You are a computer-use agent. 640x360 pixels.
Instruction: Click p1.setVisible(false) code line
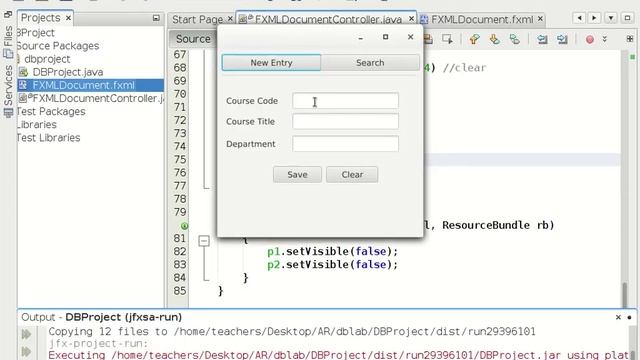332,251
